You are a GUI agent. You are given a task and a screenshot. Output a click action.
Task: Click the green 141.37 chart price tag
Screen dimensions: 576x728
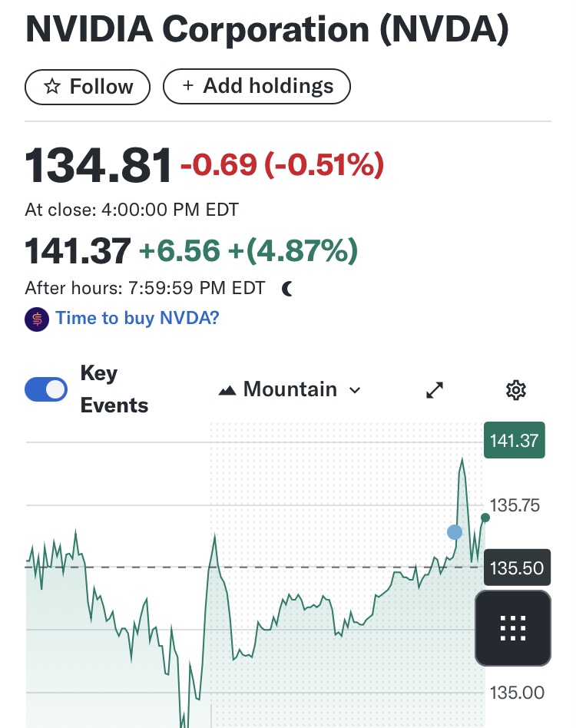514,441
